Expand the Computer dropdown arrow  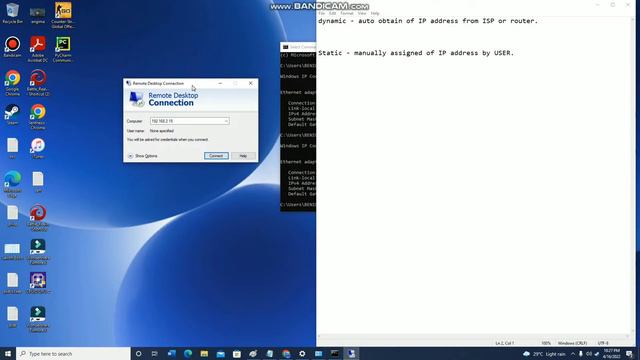(x=226, y=121)
